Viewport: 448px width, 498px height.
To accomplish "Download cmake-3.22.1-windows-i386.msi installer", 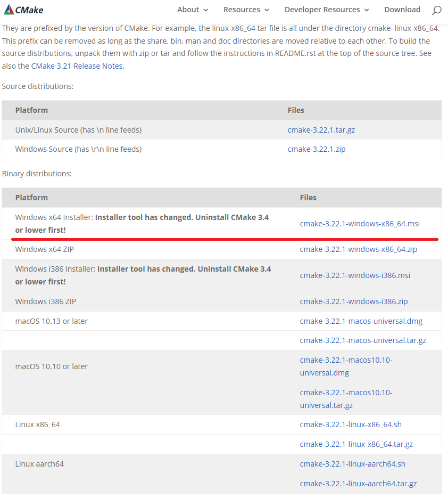I will coord(355,275).
